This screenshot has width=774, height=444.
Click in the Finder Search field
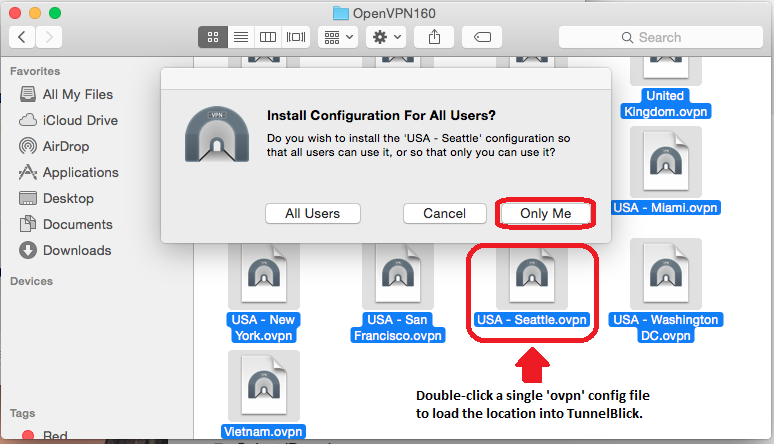pos(658,37)
